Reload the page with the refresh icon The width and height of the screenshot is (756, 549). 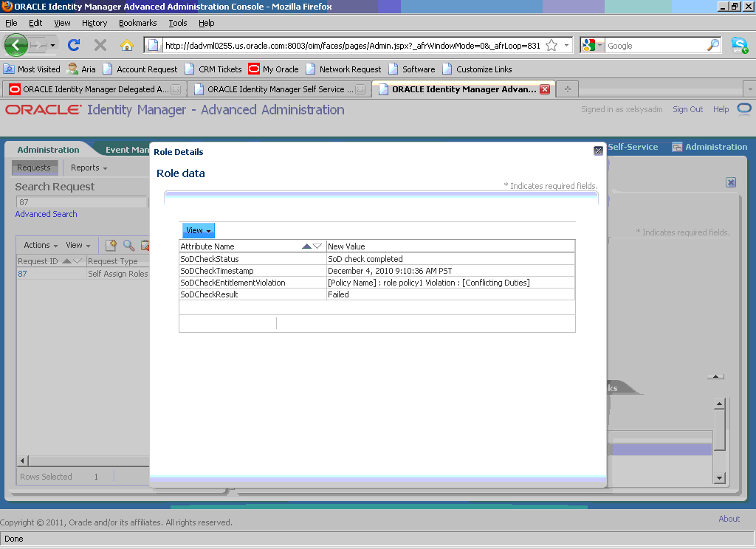tap(74, 44)
